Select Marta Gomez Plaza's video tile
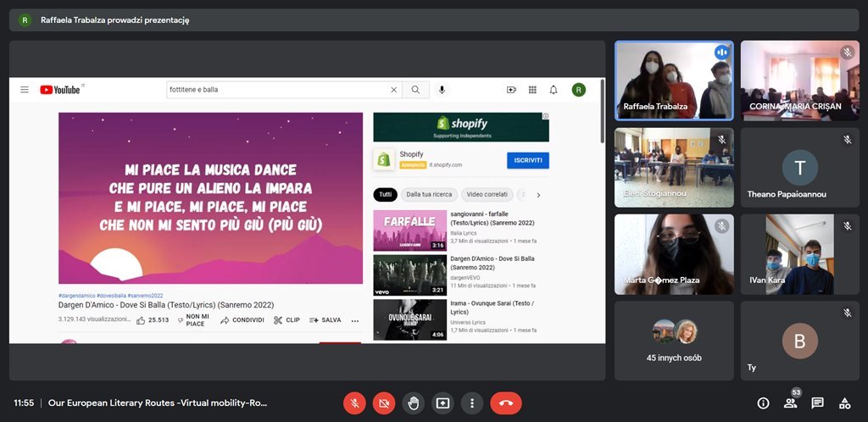The height and width of the screenshot is (422, 868). point(674,254)
